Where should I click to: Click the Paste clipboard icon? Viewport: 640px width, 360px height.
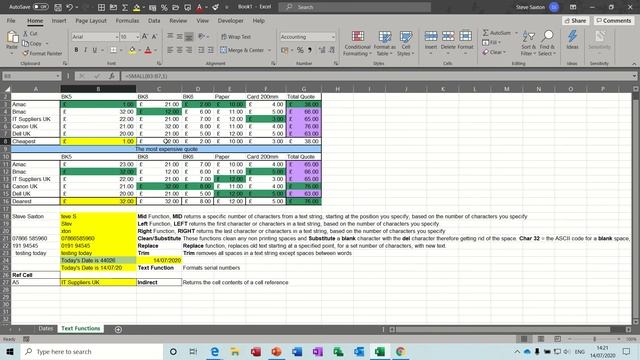pos(12,38)
